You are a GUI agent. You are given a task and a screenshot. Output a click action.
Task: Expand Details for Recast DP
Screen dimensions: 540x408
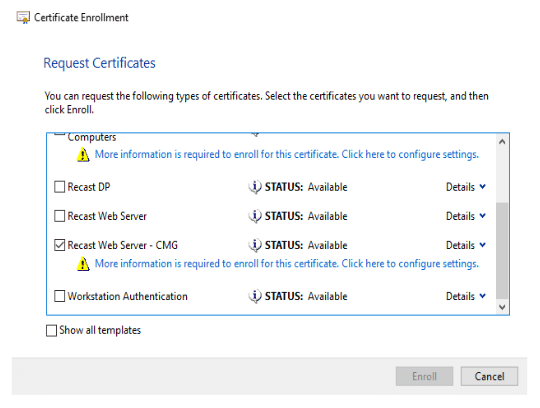[x=466, y=187]
